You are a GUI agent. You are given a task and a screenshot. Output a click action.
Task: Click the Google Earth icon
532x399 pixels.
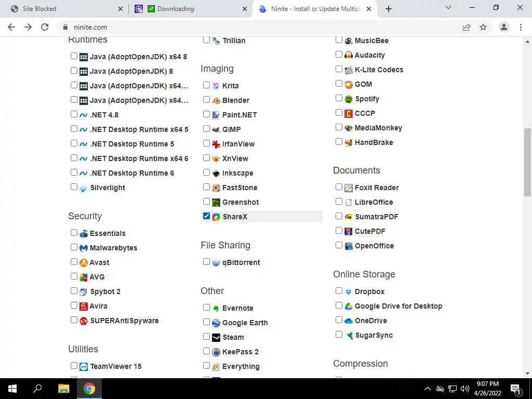coord(216,323)
